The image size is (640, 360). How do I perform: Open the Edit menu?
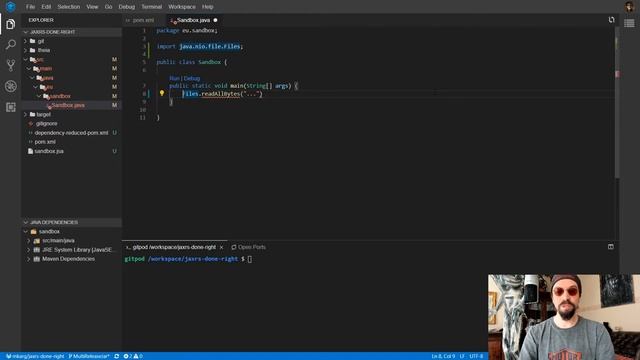point(46,7)
